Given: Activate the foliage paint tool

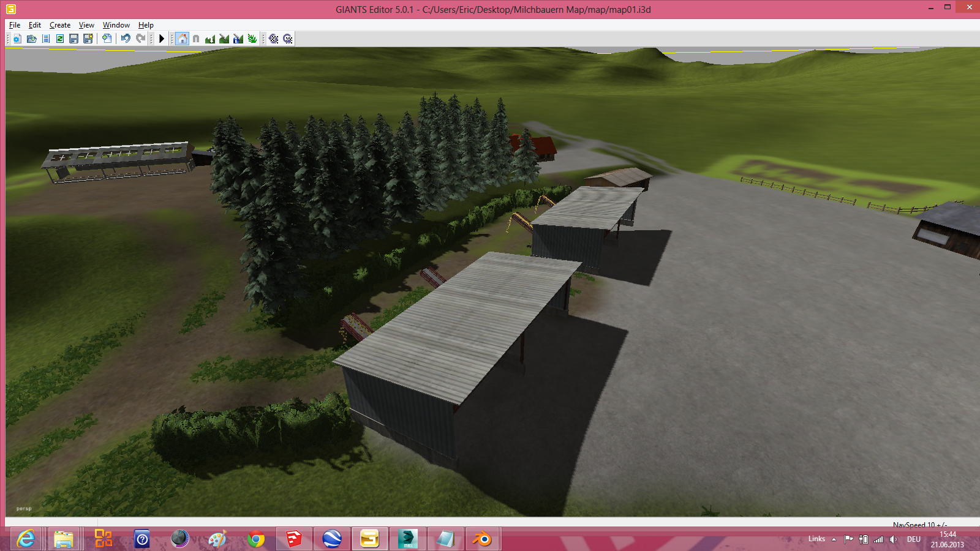Looking at the screenshot, I should click(x=252, y=39).
